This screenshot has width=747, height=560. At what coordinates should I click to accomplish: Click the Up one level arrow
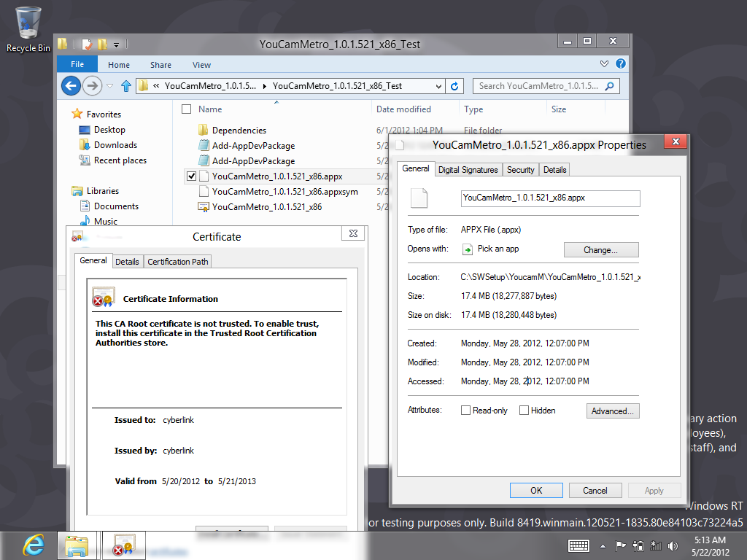click(x=125, y=86)
